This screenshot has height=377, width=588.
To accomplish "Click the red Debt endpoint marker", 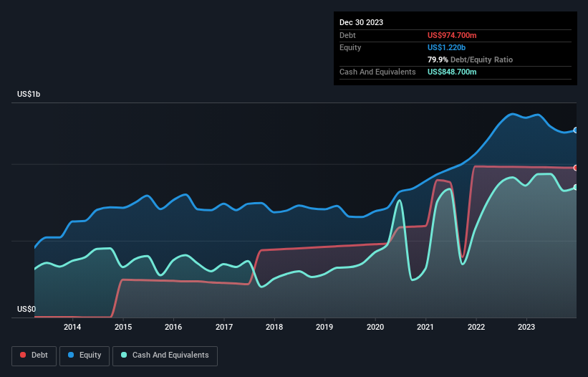I will 576,168.
